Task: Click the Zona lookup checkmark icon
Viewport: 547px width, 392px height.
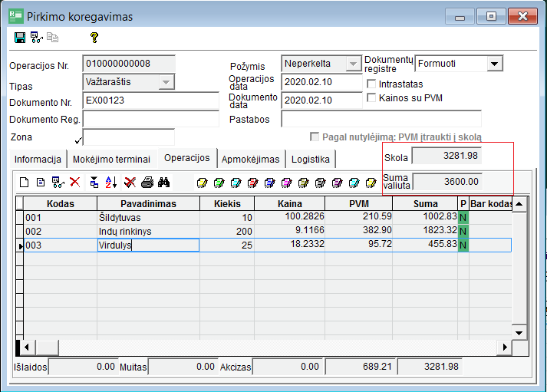Action: (78, 140)
